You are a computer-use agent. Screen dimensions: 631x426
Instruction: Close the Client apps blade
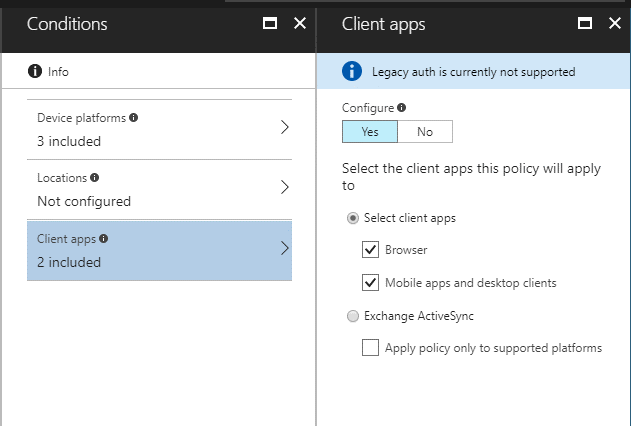(x=615, y=23)
